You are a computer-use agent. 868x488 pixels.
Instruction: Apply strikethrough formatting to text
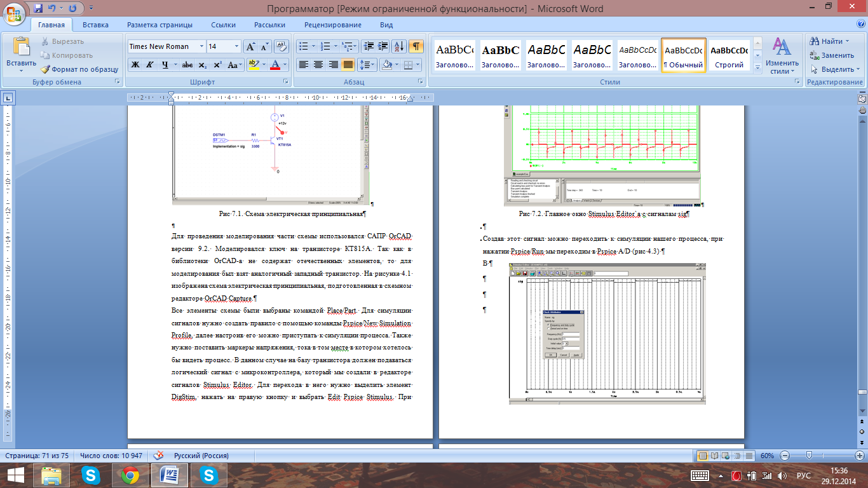click(187, 65)
